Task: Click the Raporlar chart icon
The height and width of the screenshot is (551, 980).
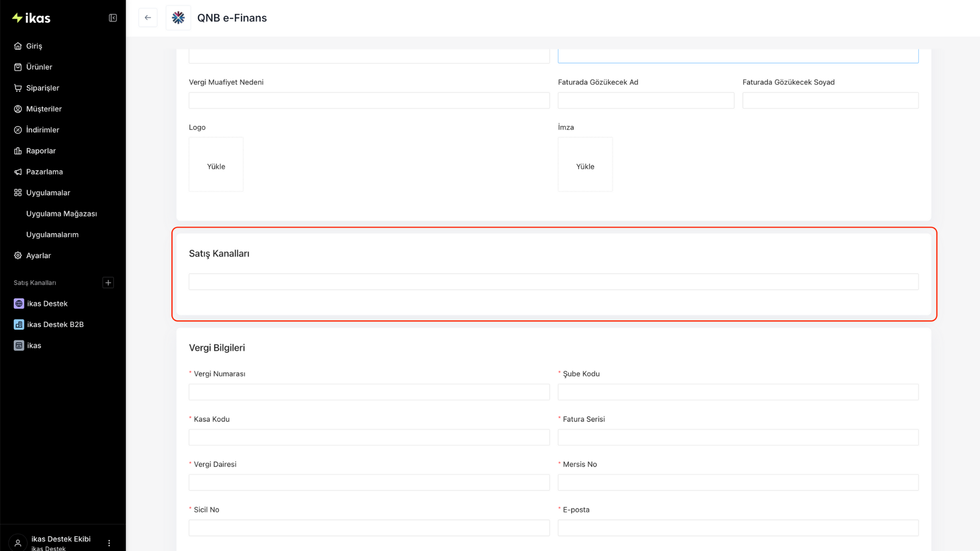Action: (x=18, y=151)
